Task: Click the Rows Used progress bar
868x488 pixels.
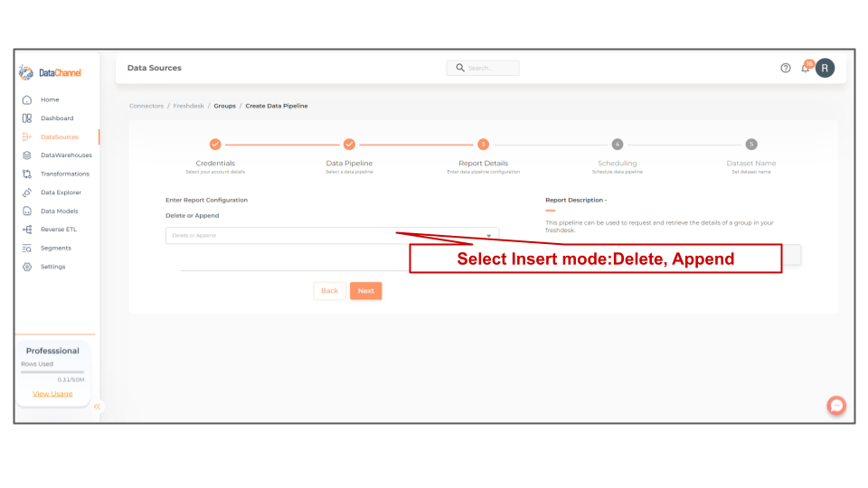Action: tap(52, 371)
